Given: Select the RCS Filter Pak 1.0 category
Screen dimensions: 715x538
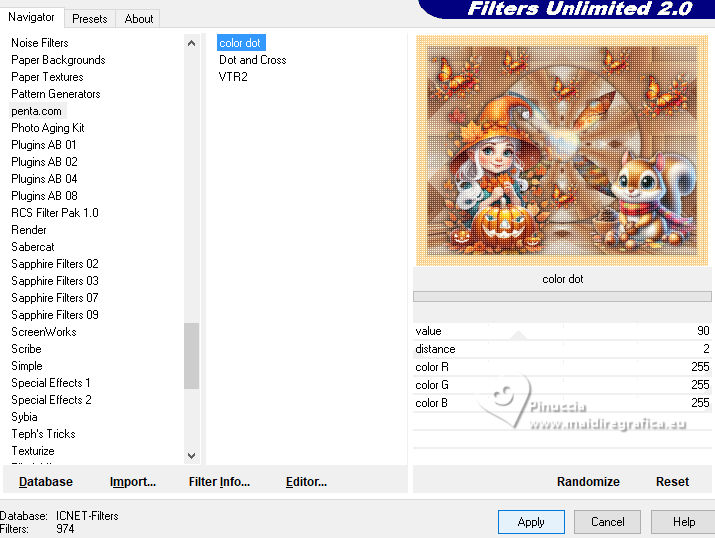Looking at the screenshot, I should pyautogui.click(x=55, y=213).
